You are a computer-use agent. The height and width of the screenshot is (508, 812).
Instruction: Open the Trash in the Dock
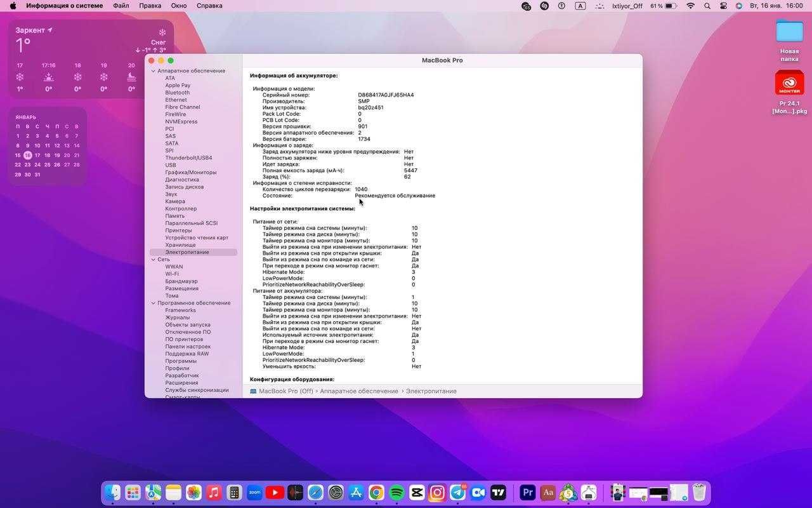[x=698, y=492]
